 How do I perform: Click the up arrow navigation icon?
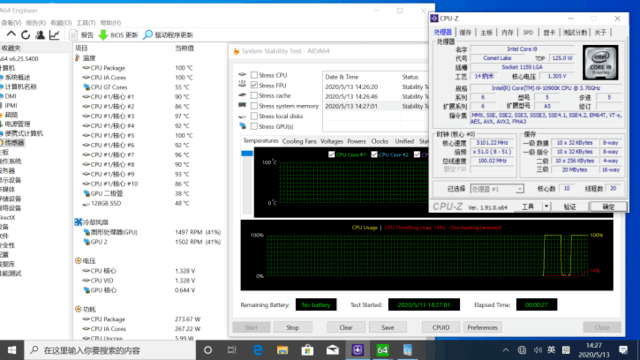pos(11,35)
